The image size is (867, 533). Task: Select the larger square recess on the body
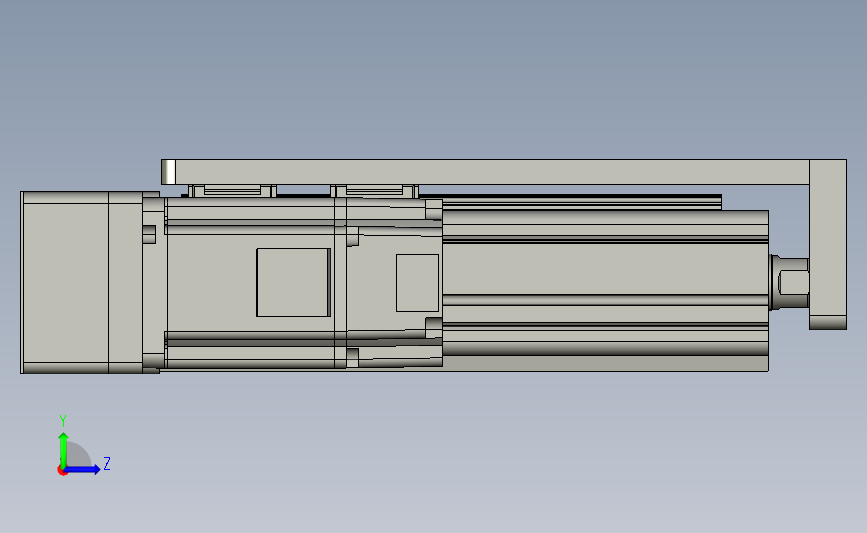(294, 283)
